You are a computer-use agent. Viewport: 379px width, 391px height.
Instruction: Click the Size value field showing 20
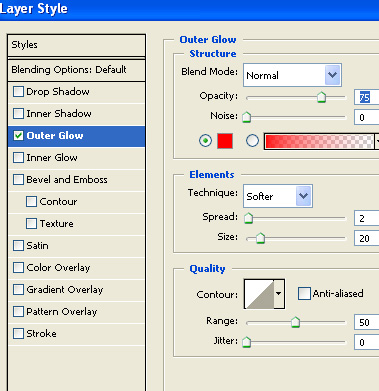tap(367, 238)
